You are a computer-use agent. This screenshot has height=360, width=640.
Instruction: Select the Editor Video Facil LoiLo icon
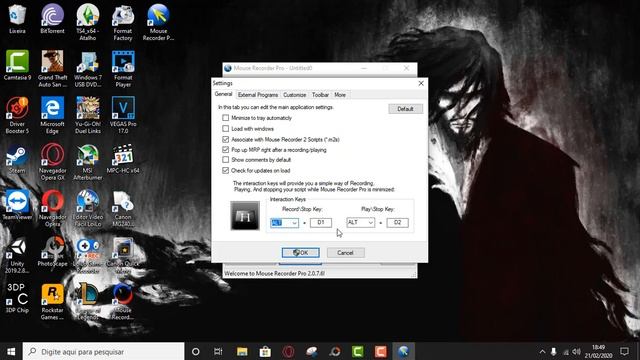[x=88, y=209]
